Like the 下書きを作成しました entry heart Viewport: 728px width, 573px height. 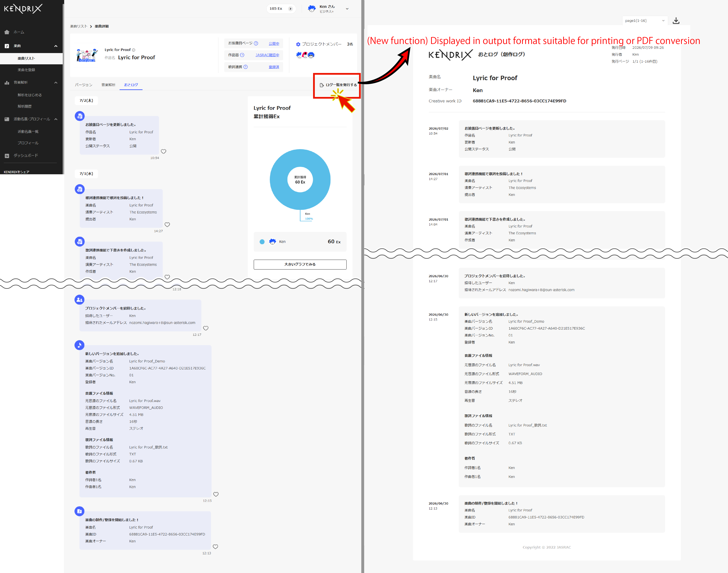pos(167,277)
